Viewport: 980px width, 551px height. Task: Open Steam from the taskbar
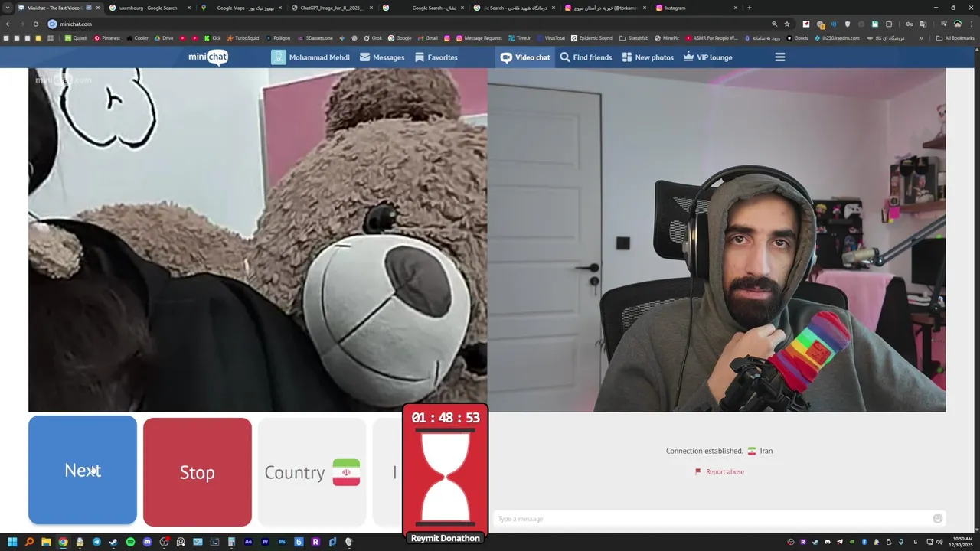(113, 542)
